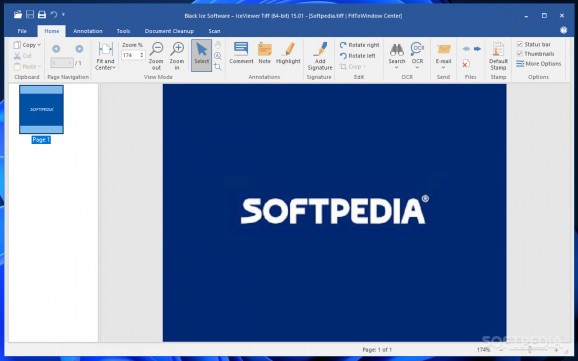Click the E-mail envelope icon

443,49
